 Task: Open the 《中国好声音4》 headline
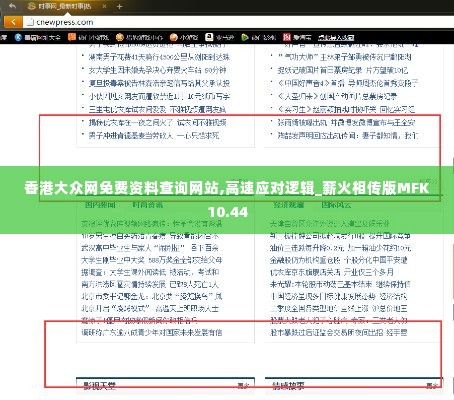click(348, 83)
